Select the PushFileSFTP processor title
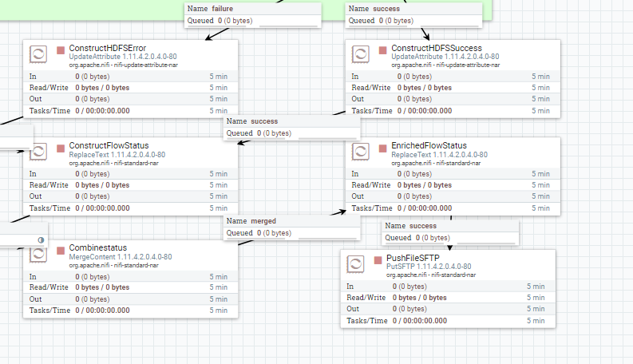This screenshot has height=364, width=633. 413,258
